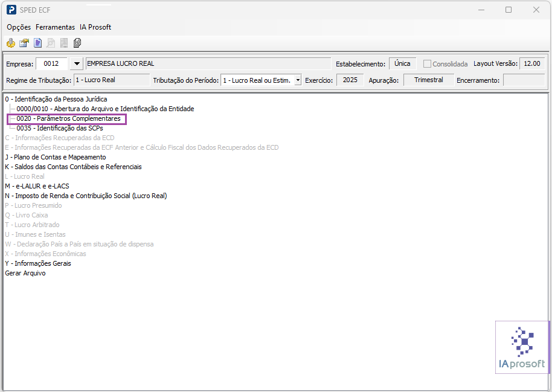Open M - e-LALUR e e-LACS

37,186
